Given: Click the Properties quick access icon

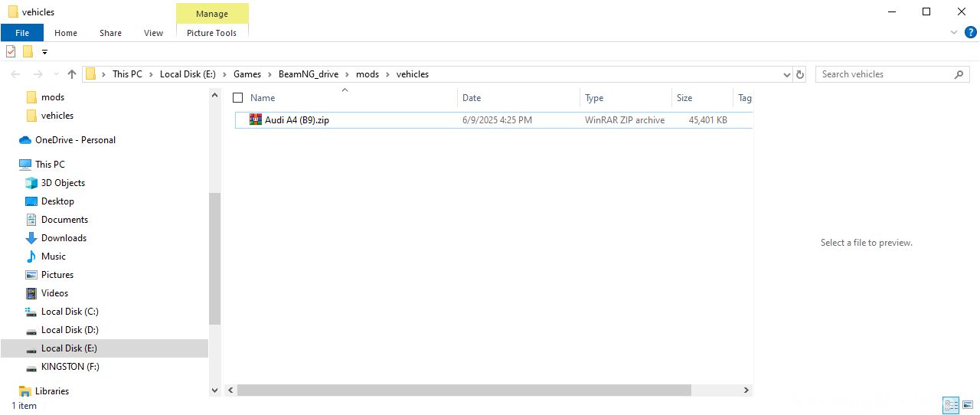Looking at the screenshot, I should click(11, 51).
